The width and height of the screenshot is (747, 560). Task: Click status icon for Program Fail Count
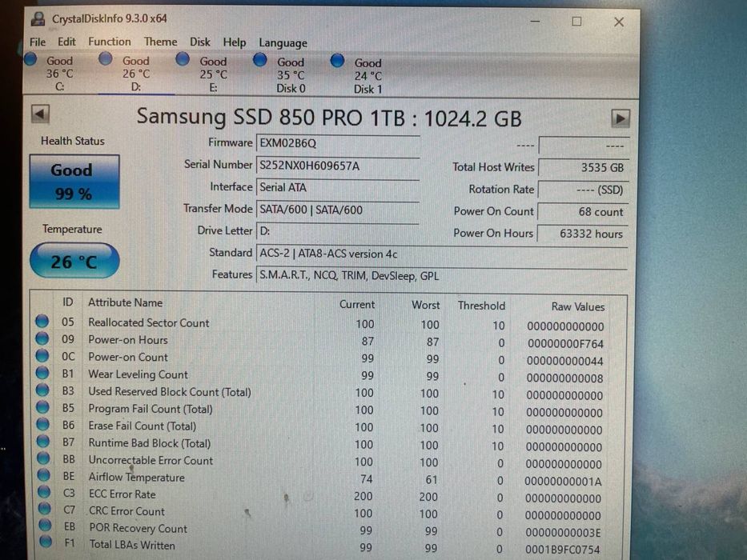point(43,407)
